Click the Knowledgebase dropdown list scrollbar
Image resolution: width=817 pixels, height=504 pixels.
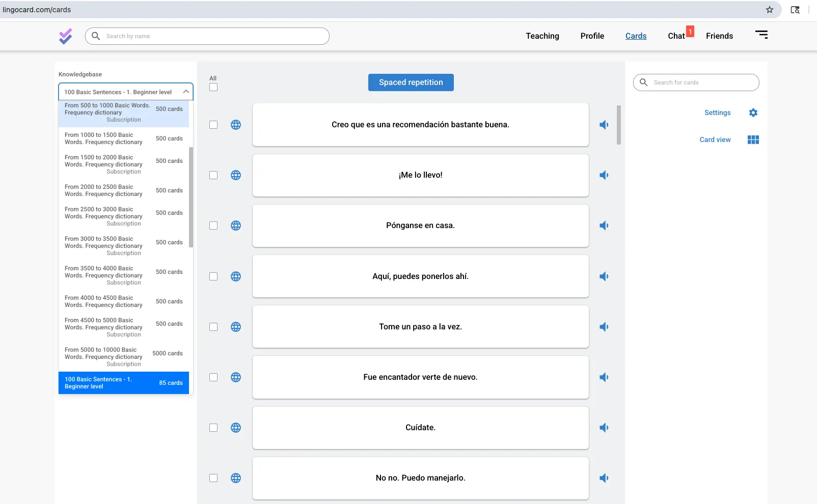[x=191, y=197]
